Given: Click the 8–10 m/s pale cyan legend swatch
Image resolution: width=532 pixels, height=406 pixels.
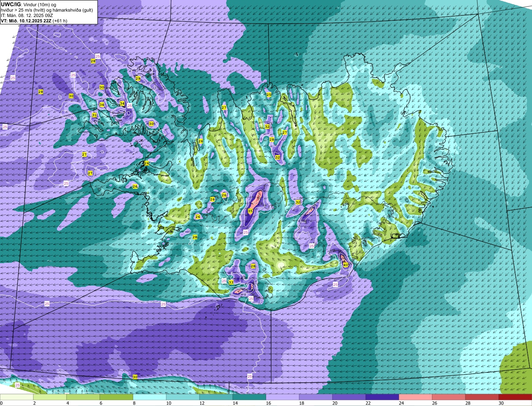Looking at the screenshot, I should (x=150, y=397).
